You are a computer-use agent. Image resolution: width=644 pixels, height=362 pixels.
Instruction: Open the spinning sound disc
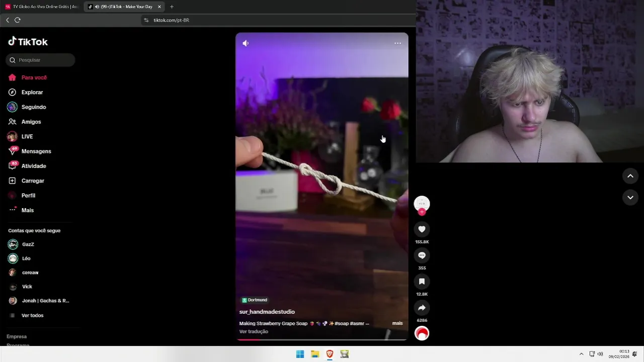pos(422,333)
